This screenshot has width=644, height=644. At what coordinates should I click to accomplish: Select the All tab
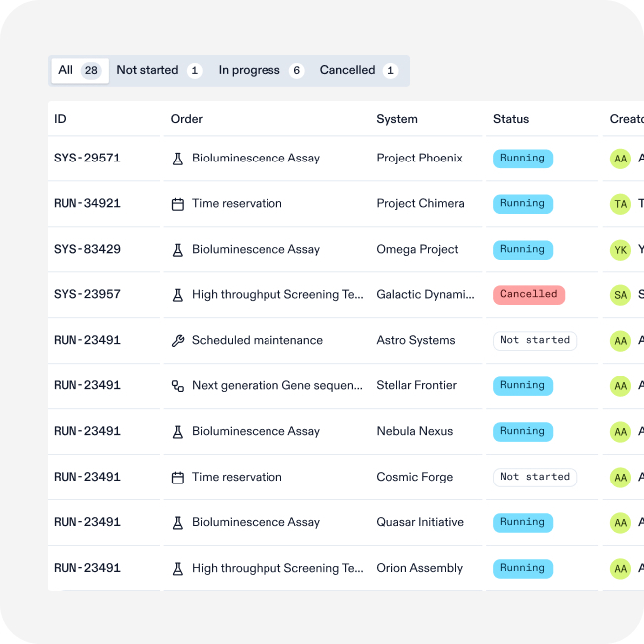click(x=79, y=71)
